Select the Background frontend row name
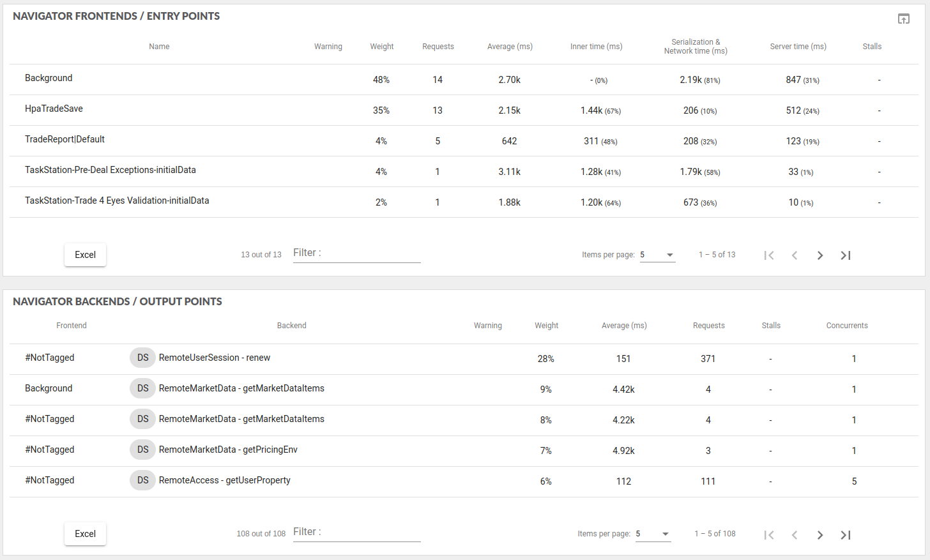This screenshot has height=560, width=930. click(x=49, y=78)
